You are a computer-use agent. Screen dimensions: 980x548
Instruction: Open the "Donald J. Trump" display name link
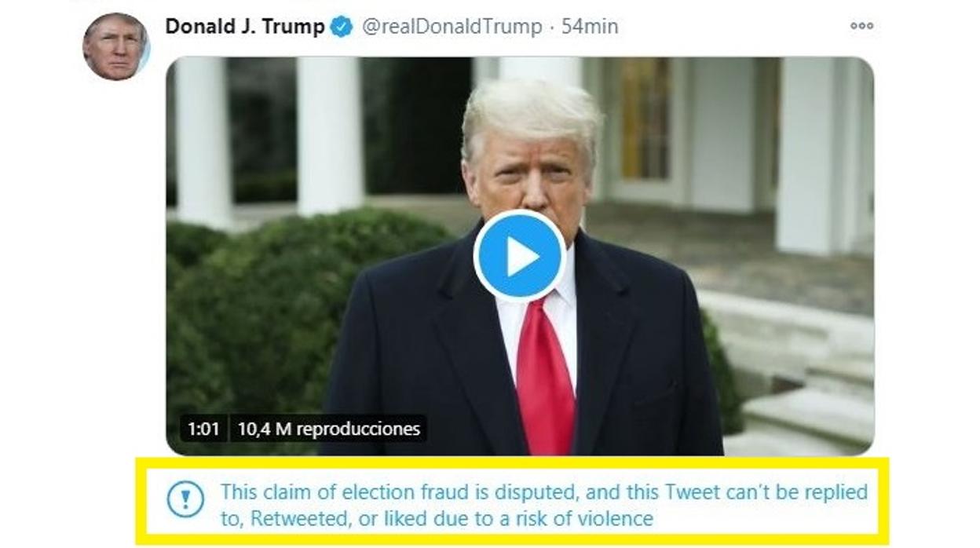coord(244,27)
